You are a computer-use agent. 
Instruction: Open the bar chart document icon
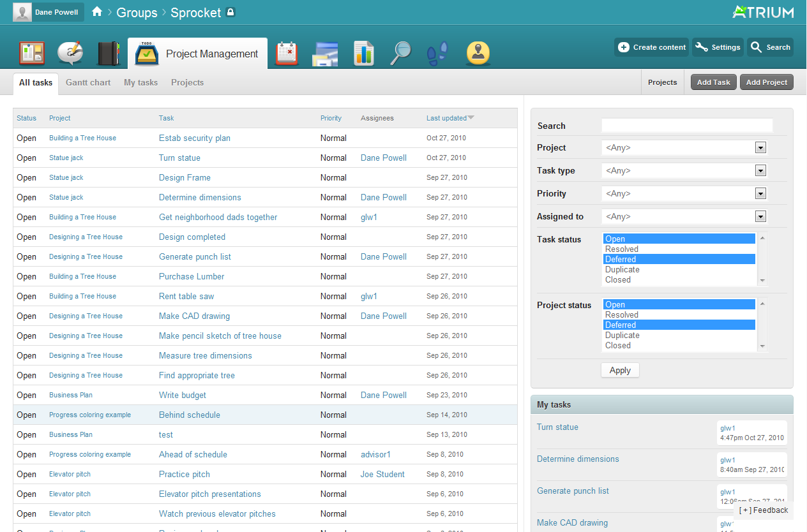click(x=363, y=54)
